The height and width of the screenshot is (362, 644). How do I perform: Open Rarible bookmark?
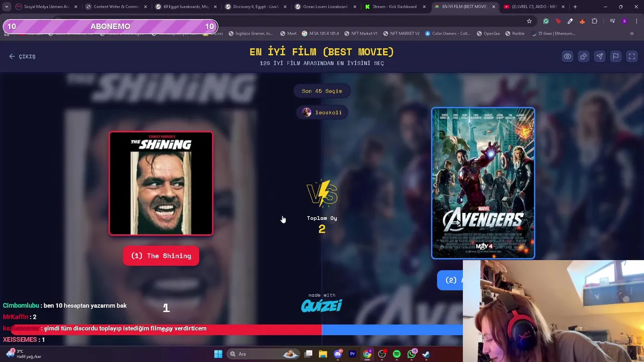[x=515, y=34]
